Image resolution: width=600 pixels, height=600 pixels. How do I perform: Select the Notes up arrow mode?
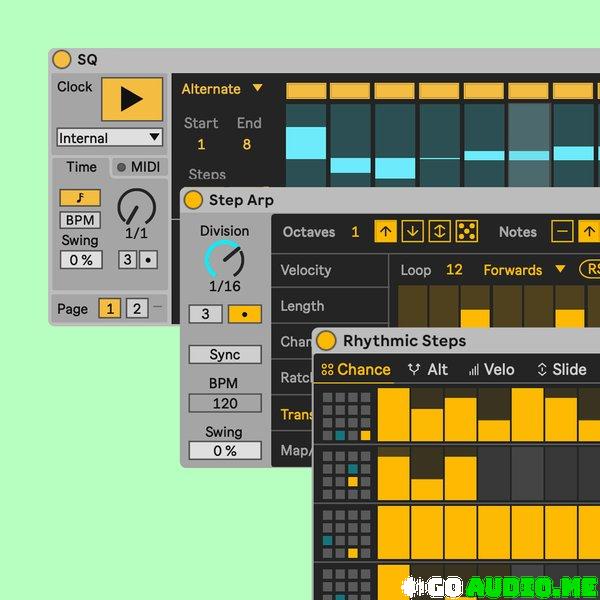coord(589,231)
